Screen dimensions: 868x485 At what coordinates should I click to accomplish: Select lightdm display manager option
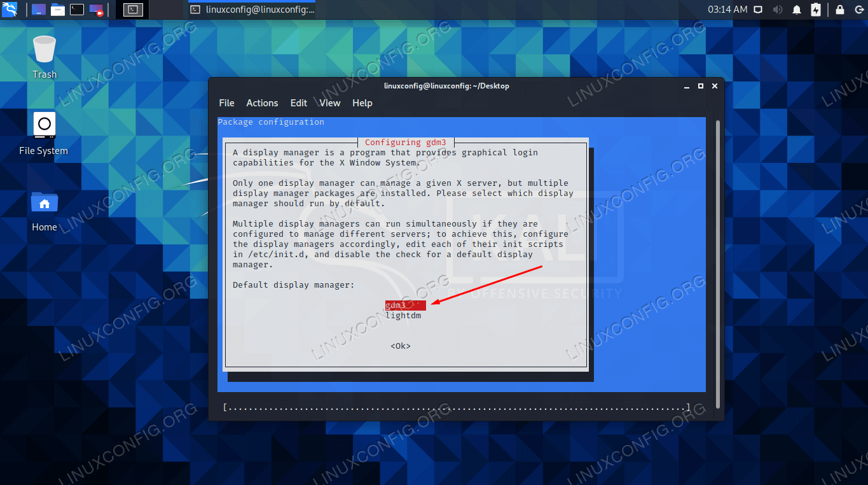[403, 316]
